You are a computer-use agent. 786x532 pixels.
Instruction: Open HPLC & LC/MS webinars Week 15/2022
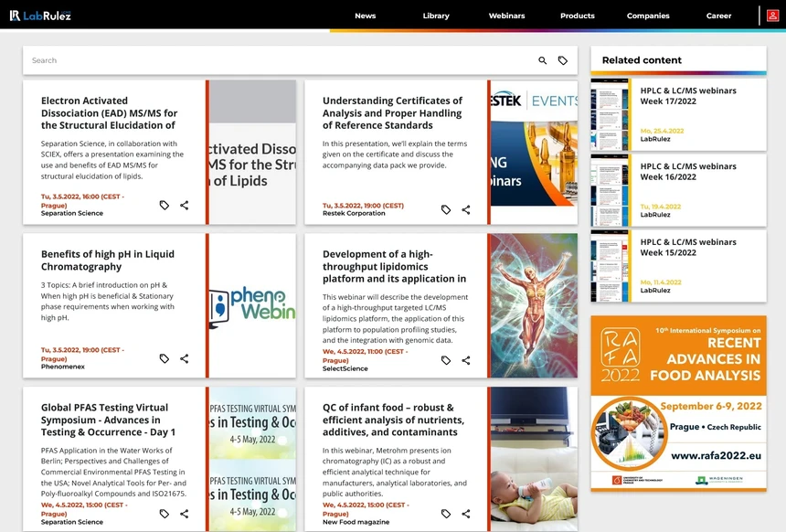(x=688, y=247)
